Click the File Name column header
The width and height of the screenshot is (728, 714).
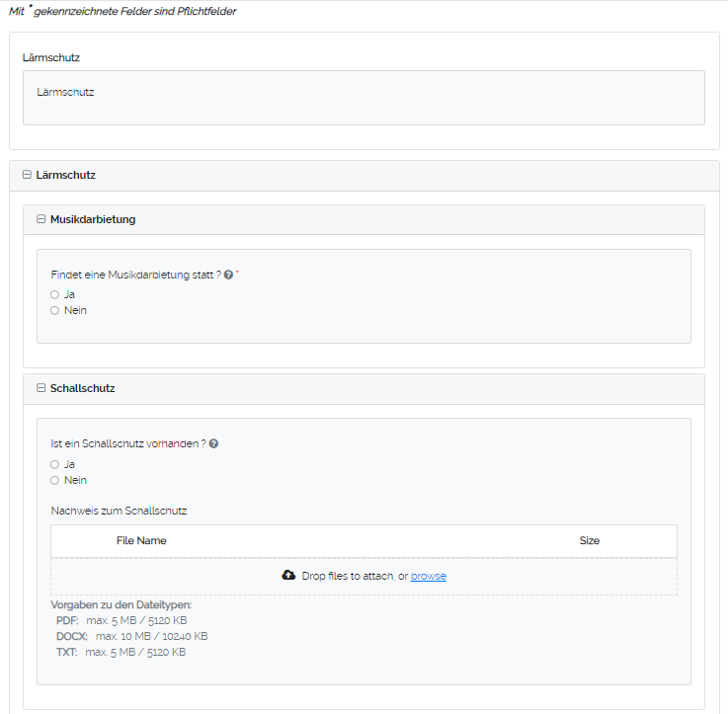pos(141,541)
